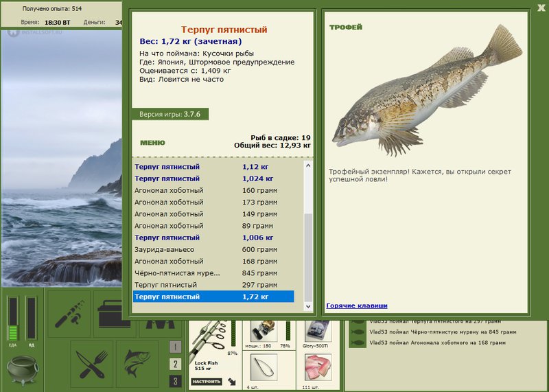Switch to tackle slot 1
Screen dimensions: 549x392
[x=176, y=347]
